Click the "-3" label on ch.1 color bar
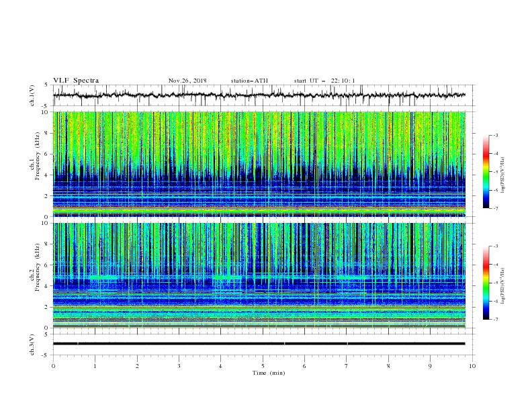Screen dimensions: 532x411 point(496,135)
